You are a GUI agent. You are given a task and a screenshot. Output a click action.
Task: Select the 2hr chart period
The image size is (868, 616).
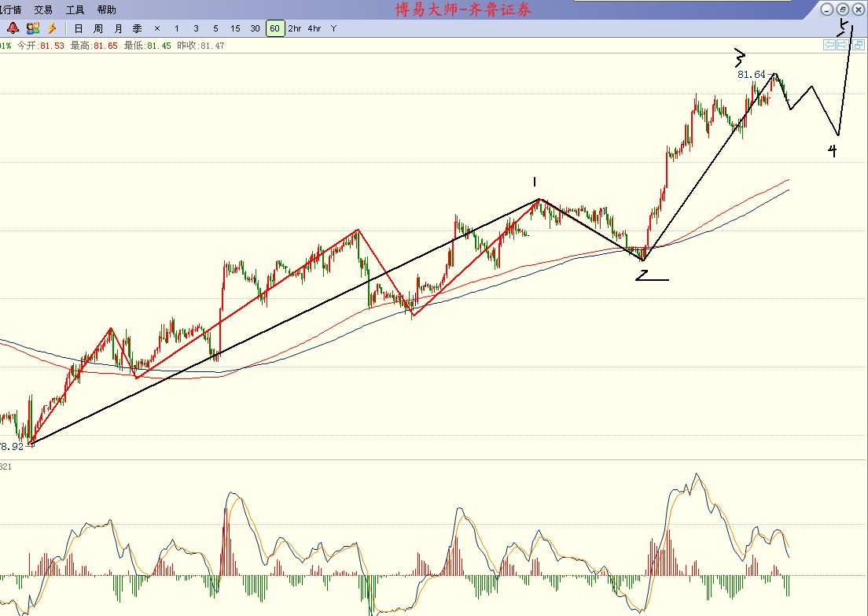click(295, 28)
